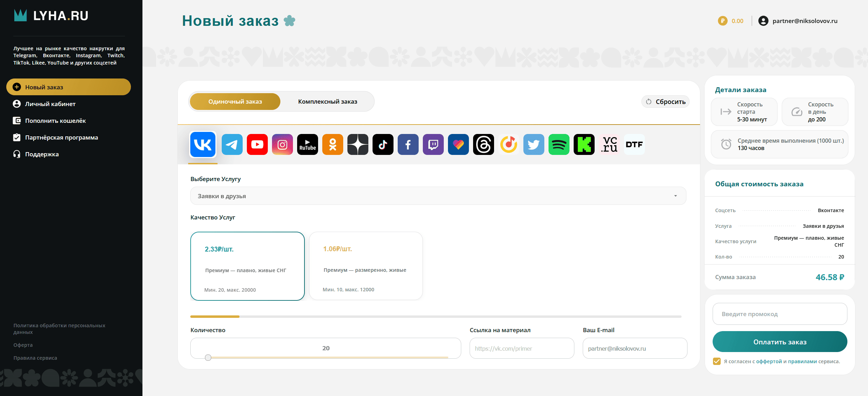Choose the YouTube icon
This screenshot has height=396, width=868.
(257, 144)
